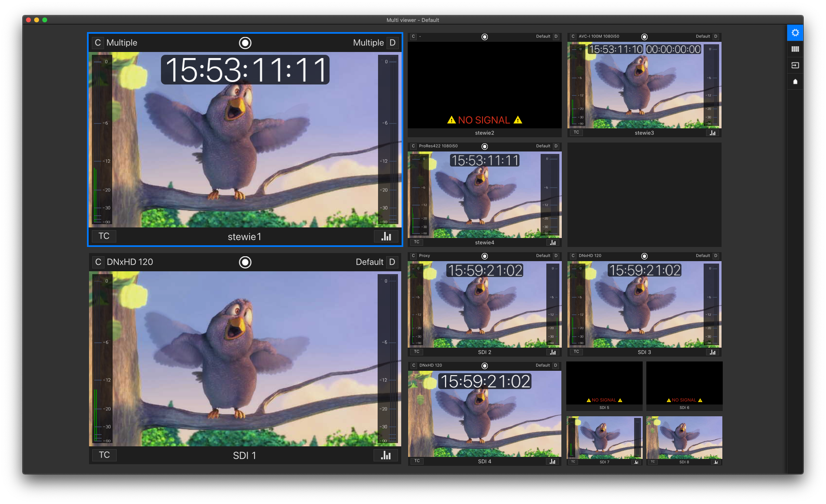Click the stewie1 timecode 15:53:11:11
Screen dimensions: 826x504
[x=245, y=70]
